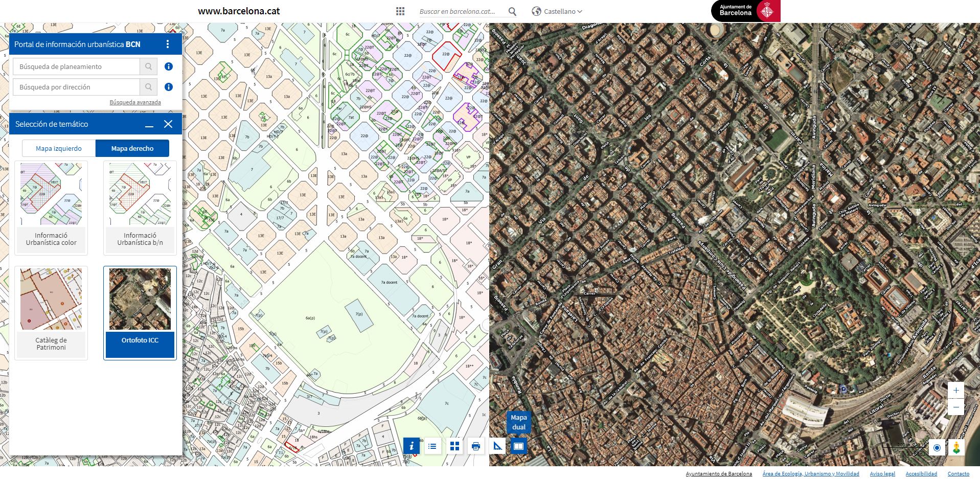Viewport: 980px width, 479px height.
Task: Choose the Informació Urbanística color thumbnail
Action: pyautogui.click(x=51, y=208)
